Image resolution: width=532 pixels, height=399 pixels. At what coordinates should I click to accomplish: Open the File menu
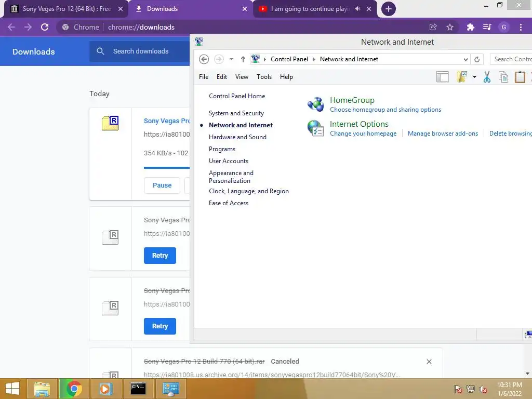(204, 77)
